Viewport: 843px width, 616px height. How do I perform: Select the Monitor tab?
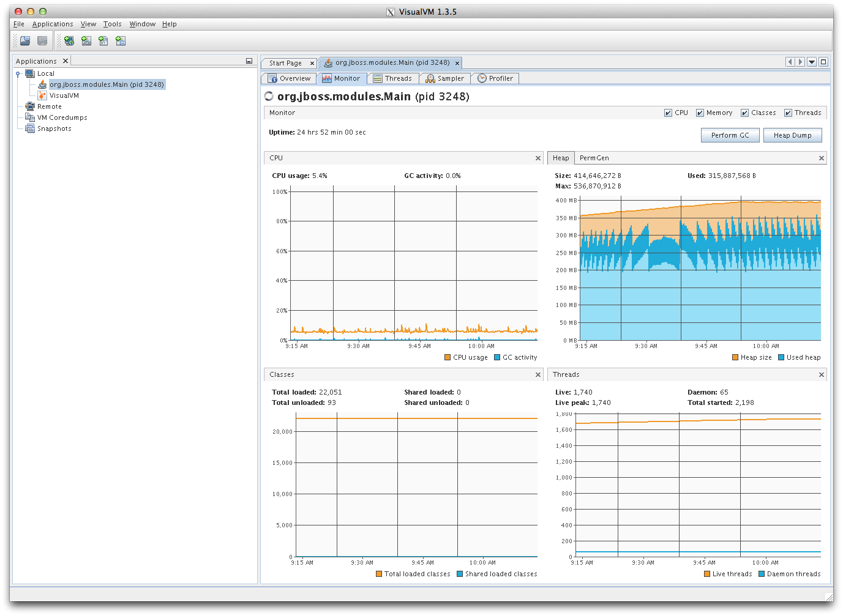coord(342,78)
